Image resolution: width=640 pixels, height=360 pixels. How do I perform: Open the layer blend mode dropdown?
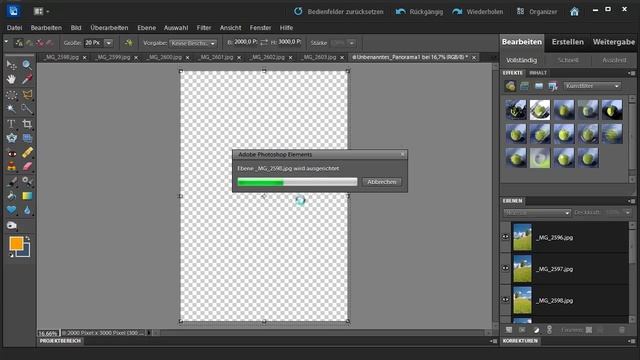pos(537,213)
